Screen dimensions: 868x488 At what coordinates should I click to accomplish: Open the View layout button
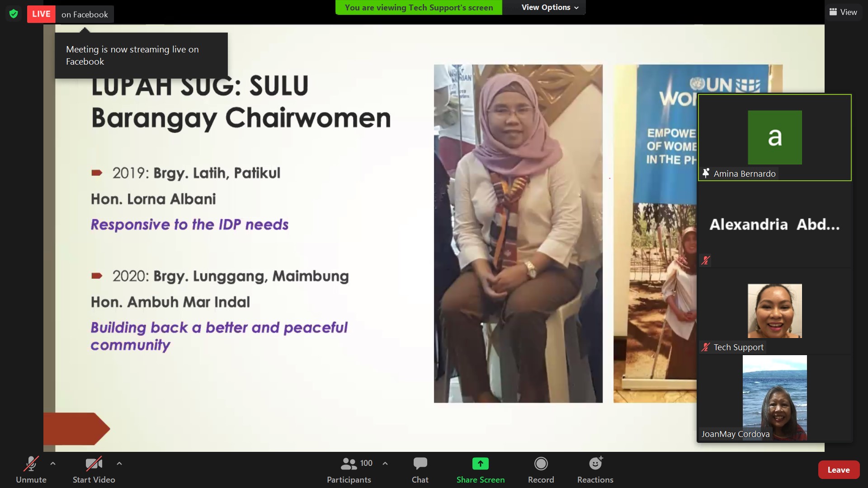tap(843, 12)
